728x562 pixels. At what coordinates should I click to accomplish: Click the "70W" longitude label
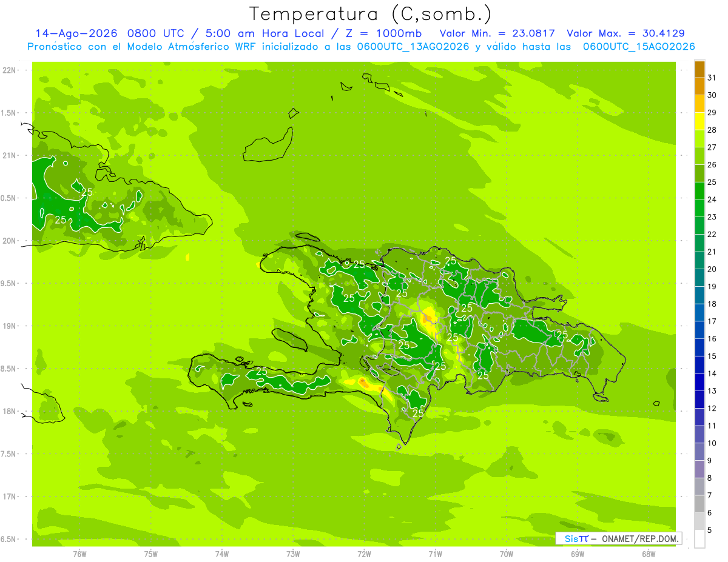tap(507, 554)
